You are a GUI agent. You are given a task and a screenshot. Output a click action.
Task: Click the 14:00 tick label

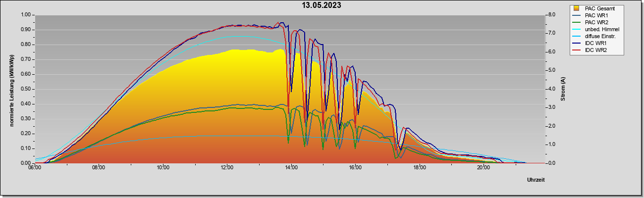tap(291, 168)
